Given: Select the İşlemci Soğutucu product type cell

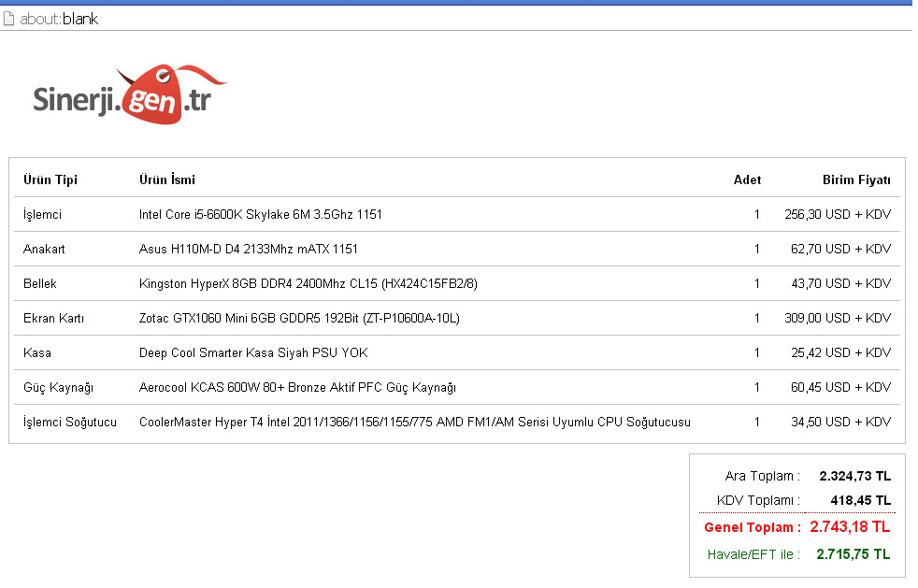Looking at the screenshot, I should tap(70, 423).
